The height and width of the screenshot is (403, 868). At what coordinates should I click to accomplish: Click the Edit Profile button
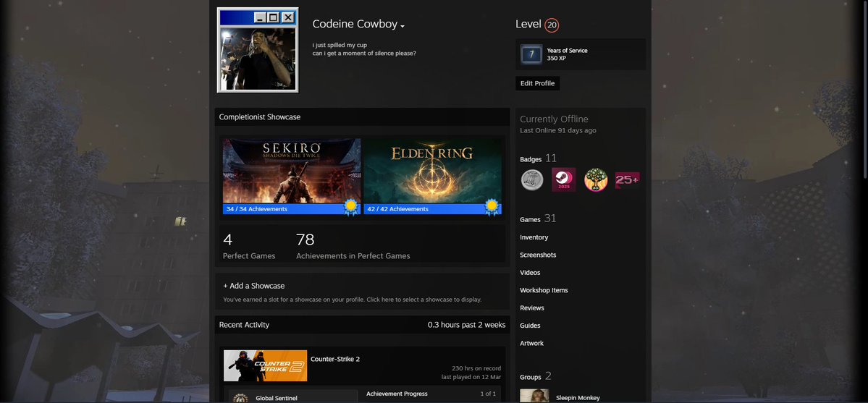click(x=537, y=84)
